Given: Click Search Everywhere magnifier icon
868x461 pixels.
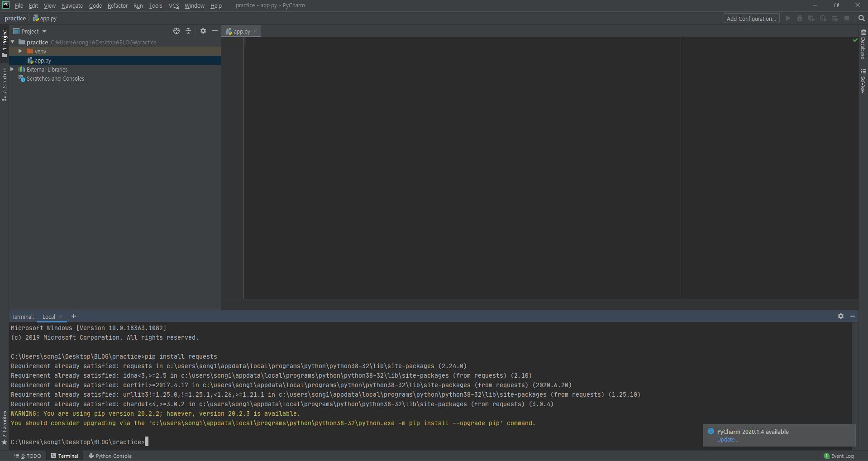Looking at the screenshot, I should point(862,19).
